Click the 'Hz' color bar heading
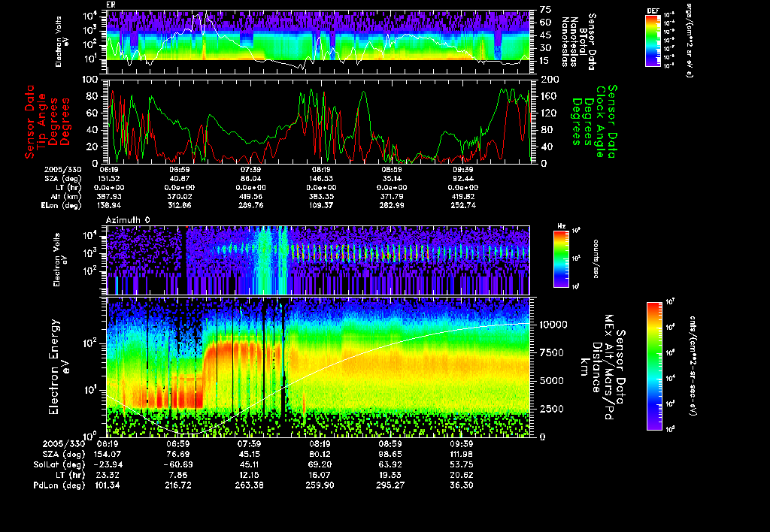Image resolution: width=770 pixels, height=532 pixels. click(561, 227)
